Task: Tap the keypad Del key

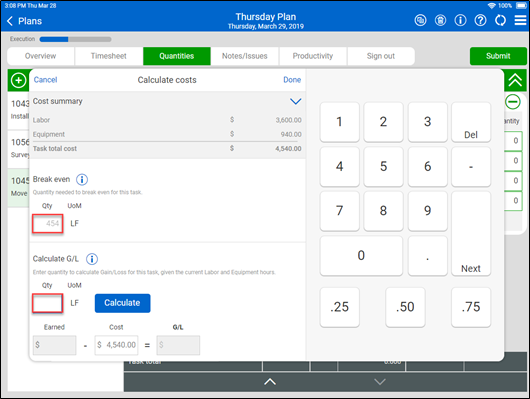Action: pyautogui.click(x=471, y=122)
